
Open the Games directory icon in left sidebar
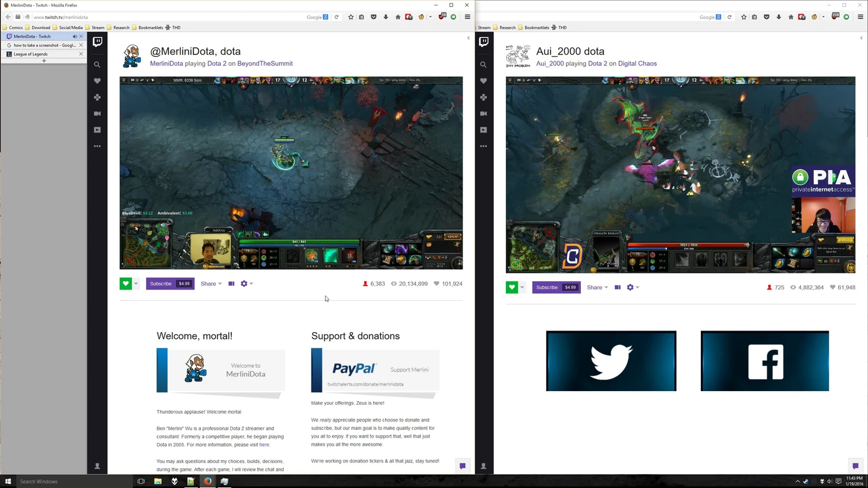pyautogui.click(x=98, y=97)
